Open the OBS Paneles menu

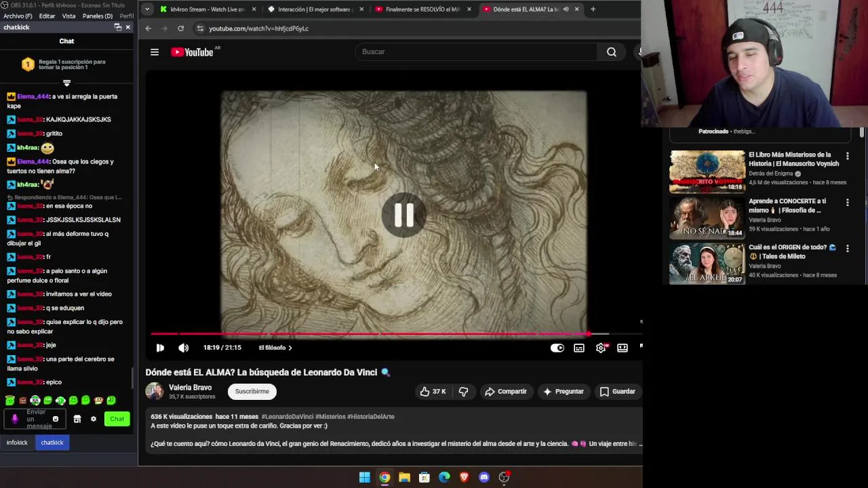coord(98,16)
